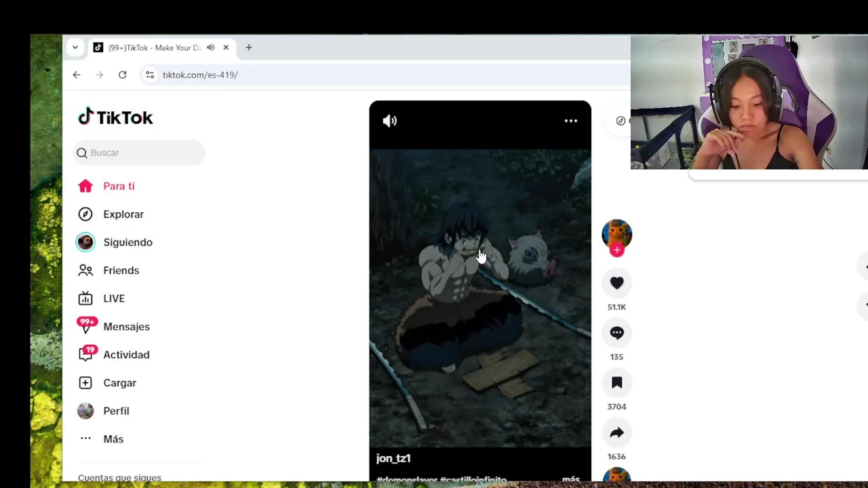
Task: Go back in the browser
Action: click(x=77, y=75)
